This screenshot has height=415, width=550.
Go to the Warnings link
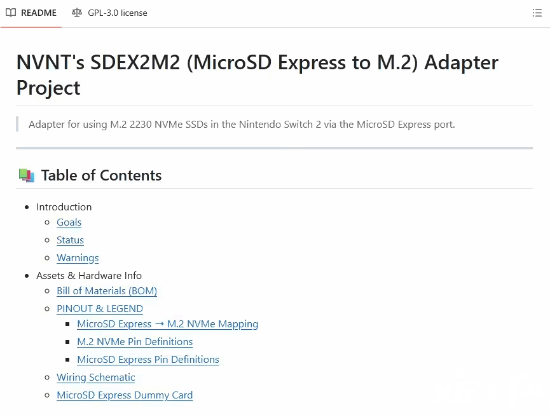[x=78, y=258]
